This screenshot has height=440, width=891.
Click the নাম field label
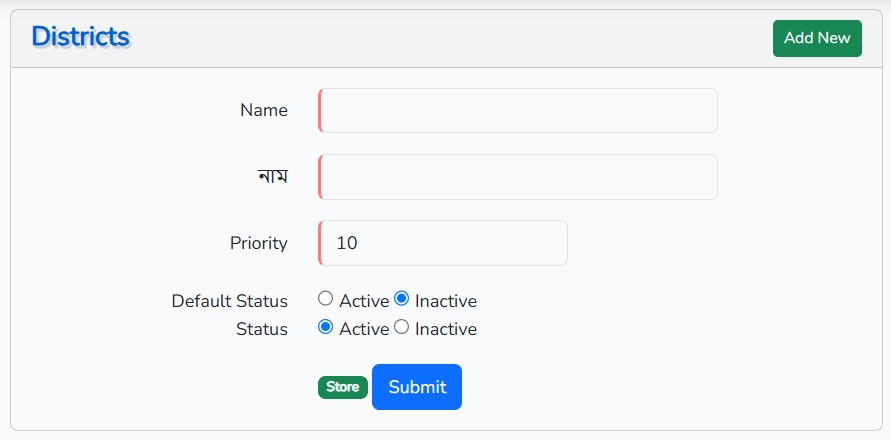coord(272,177)
